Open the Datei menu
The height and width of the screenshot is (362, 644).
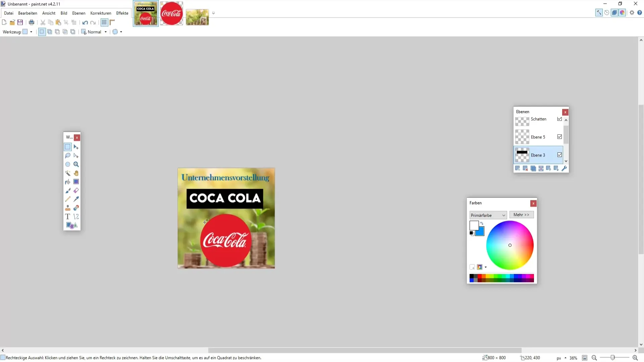coord(9,13)
